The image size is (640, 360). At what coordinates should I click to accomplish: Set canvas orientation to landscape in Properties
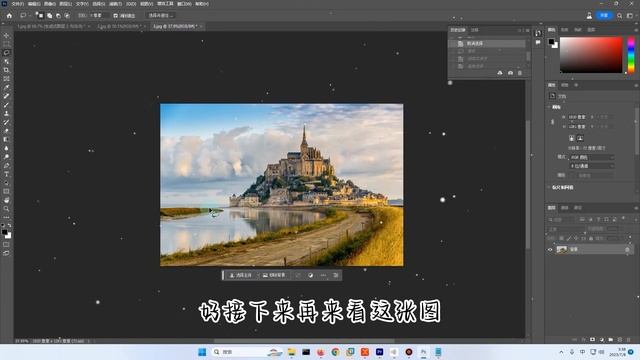point(580,138)
